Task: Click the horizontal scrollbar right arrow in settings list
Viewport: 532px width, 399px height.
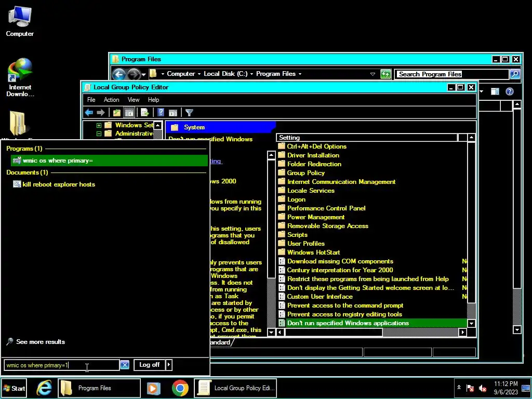Action: (x=463, y=332)
